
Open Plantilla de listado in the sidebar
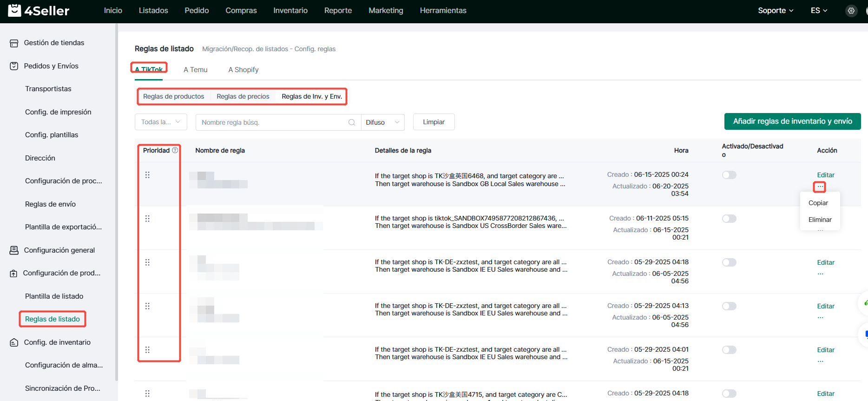pos(54,296)
